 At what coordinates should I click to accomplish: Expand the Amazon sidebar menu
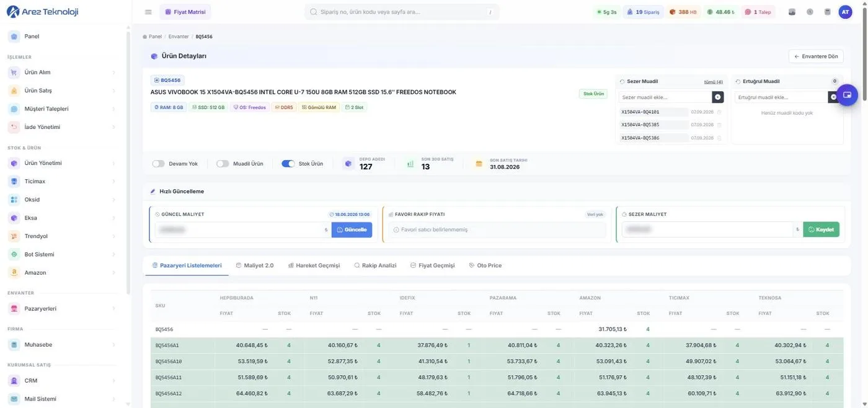62,273
